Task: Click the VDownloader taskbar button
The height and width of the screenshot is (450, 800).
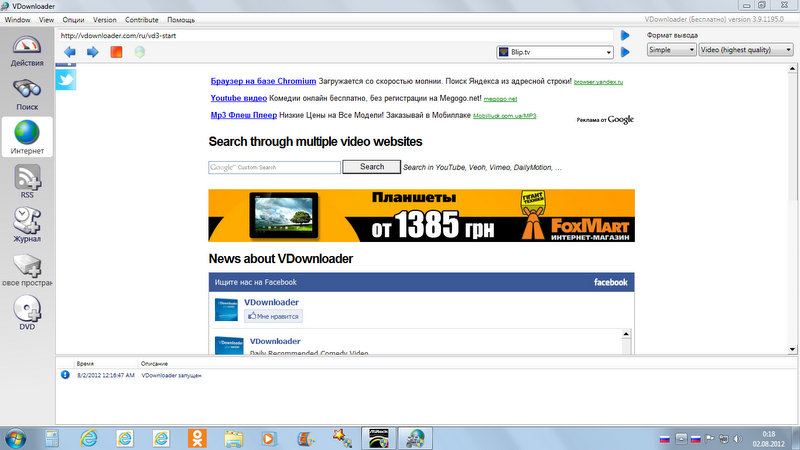Action: (415, 438)
